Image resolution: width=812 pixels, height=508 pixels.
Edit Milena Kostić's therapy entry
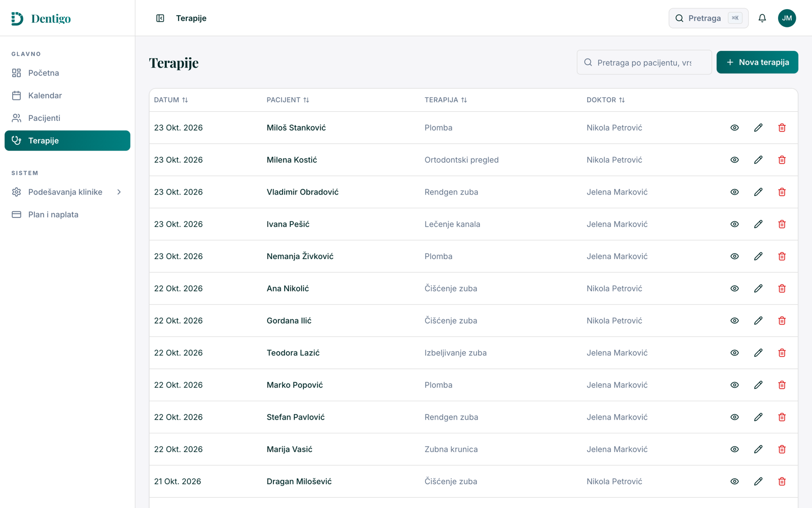click(x=758, y=160)
